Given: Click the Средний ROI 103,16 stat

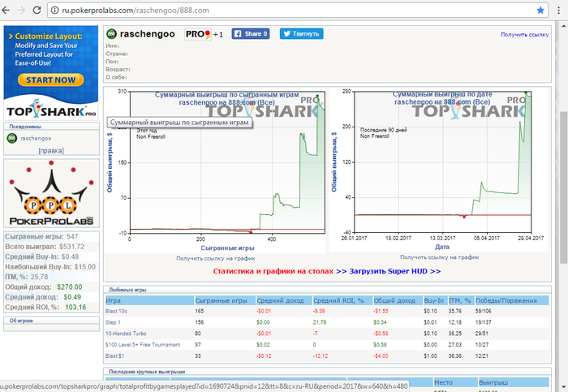Looking at the screenshot, I should [51, 308].
